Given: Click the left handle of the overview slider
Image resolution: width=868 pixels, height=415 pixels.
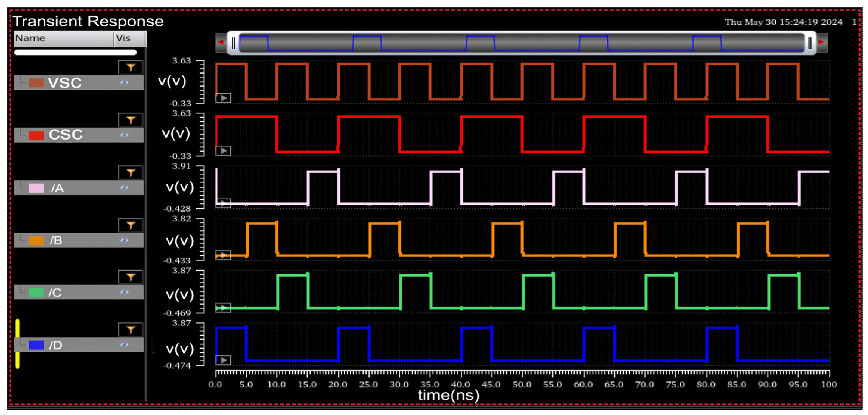Looking at the screenshot, I should 233,43.
